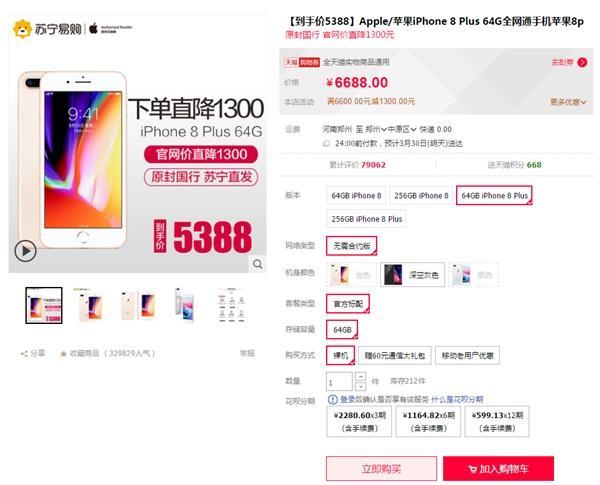The image size is (600, 485).
Task: Choose the space gray color swatch
Action: point(412,274)
